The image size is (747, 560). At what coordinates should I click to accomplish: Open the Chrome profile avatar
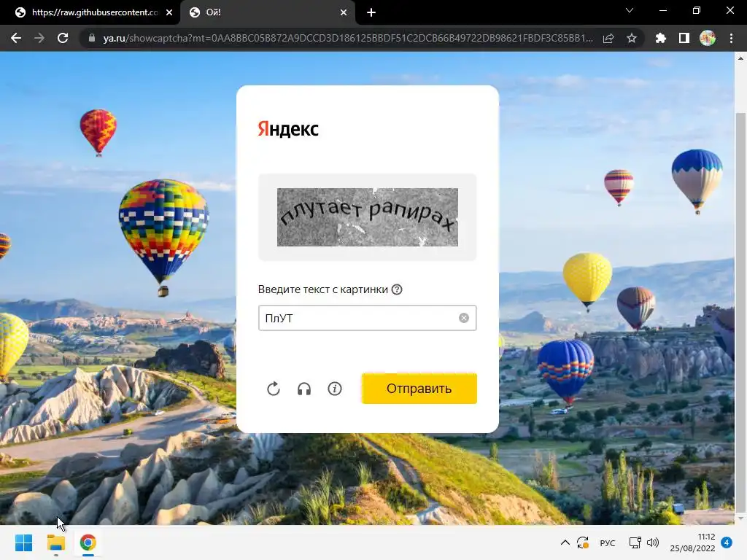[x=708, y=38]
